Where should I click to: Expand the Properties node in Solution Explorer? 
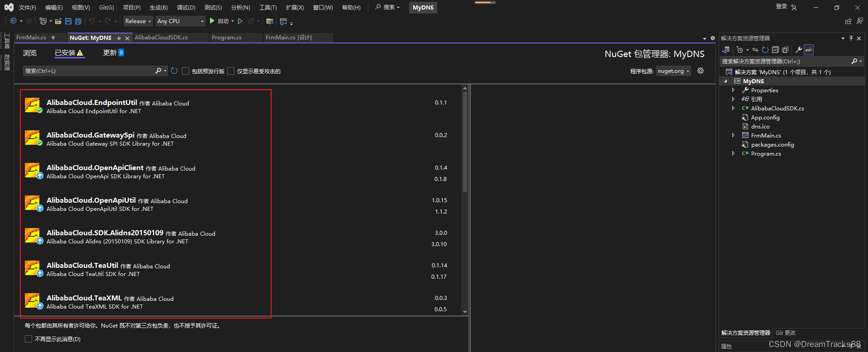733,90
